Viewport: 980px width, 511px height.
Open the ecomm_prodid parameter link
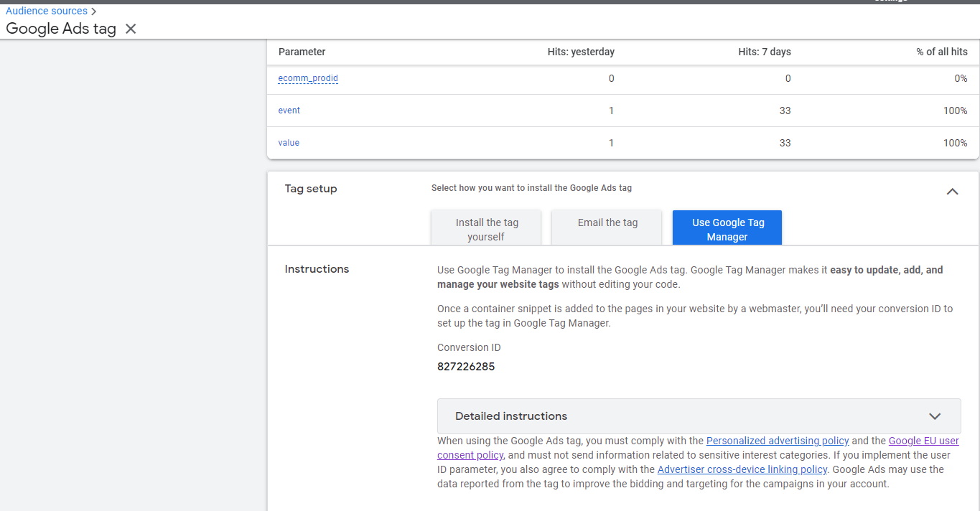tap(308, 78)
